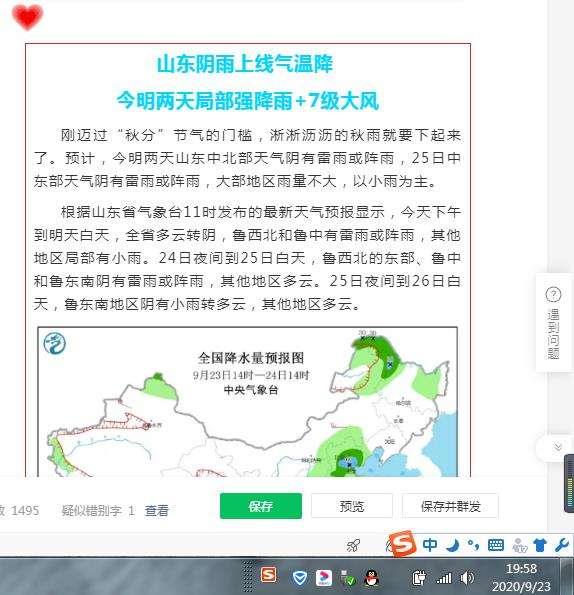The image size is (574, 595).
Task: Click the green 保存 button
Action: pyautogui.click(x=261, y=506)
